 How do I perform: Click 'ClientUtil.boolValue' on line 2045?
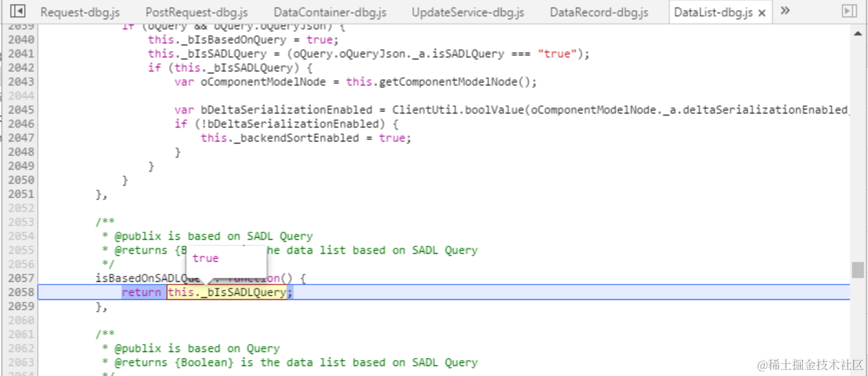click(458, 110)
